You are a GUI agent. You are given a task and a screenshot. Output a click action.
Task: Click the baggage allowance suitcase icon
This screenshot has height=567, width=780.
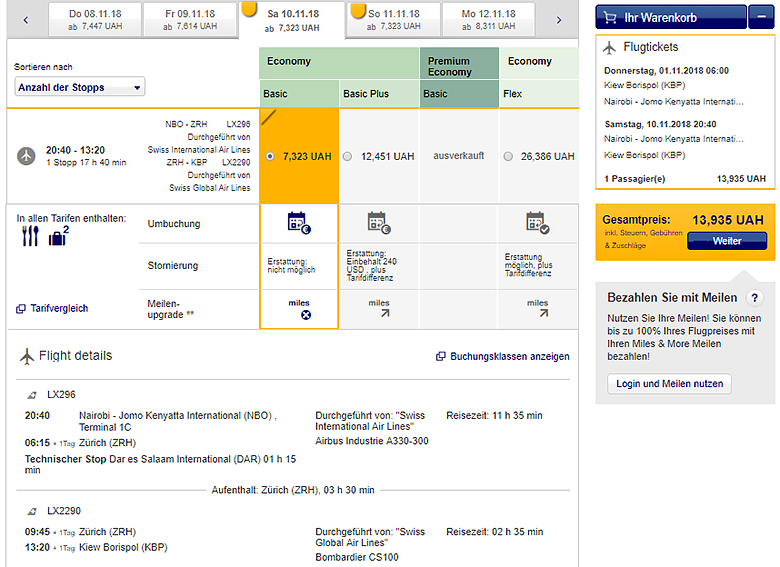(x=58, y=237)
